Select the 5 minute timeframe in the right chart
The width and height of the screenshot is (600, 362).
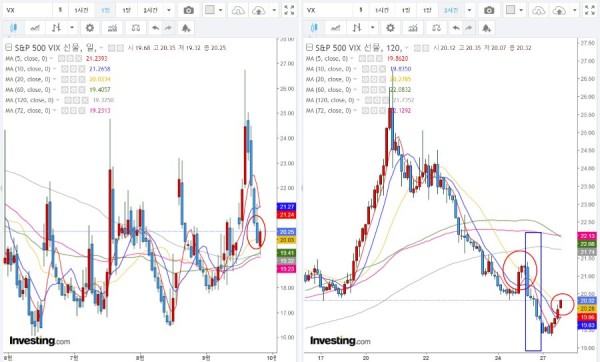(360, 10)
